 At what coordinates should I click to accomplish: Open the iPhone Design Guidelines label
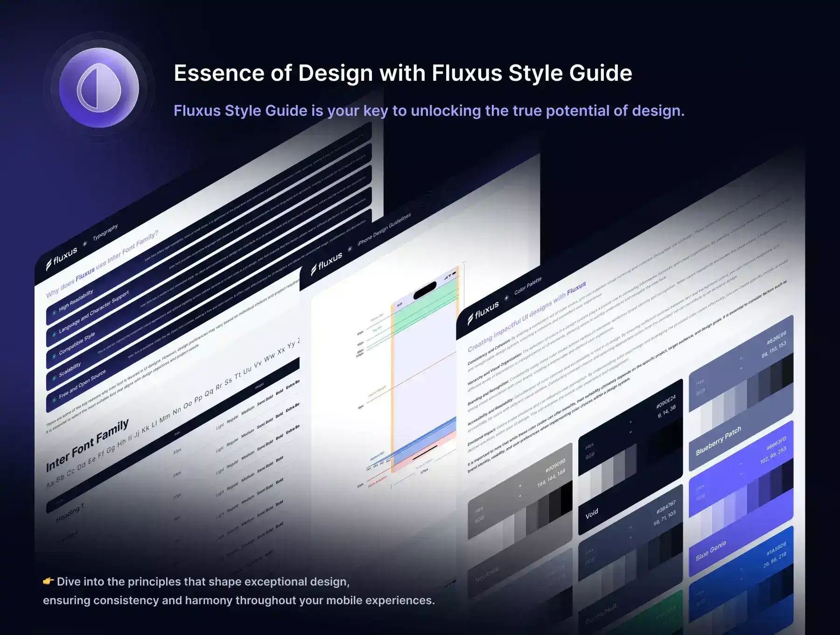[384, 229]
